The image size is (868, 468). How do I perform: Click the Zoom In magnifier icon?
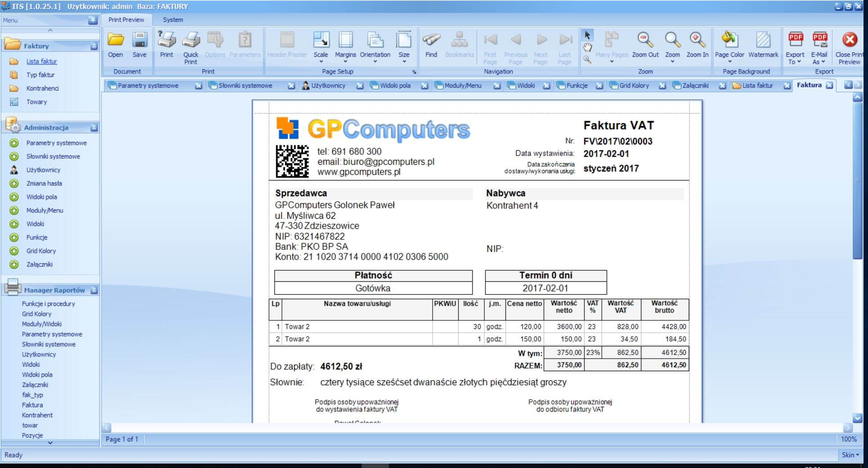coord(697,41)
